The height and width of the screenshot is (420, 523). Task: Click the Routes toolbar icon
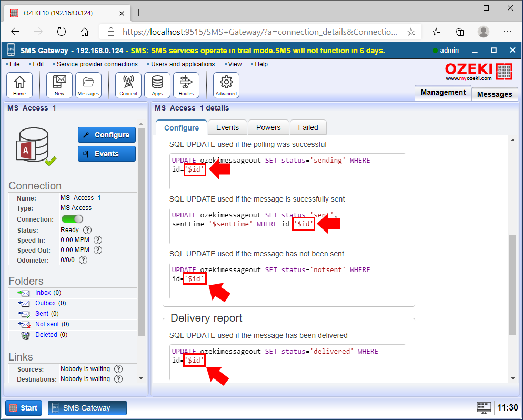pyautogui.click(x=187, y=85)
